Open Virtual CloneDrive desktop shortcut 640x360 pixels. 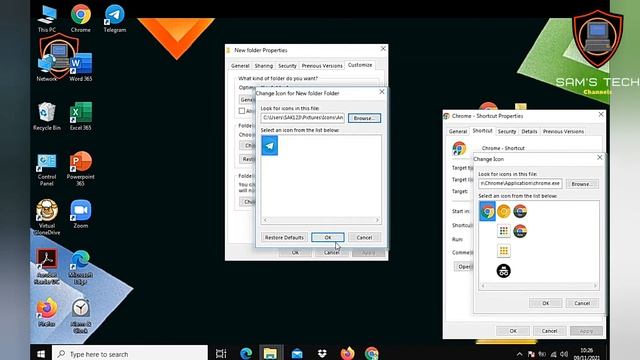pyautogui.click(x=47, y=217)
